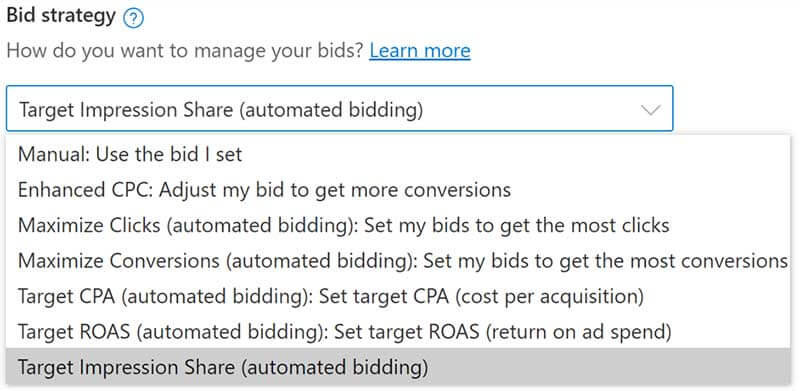Viewport: 800px width, 391px height.
Task: Click the Bid strategy heading label
Action: tap(61, 16)
